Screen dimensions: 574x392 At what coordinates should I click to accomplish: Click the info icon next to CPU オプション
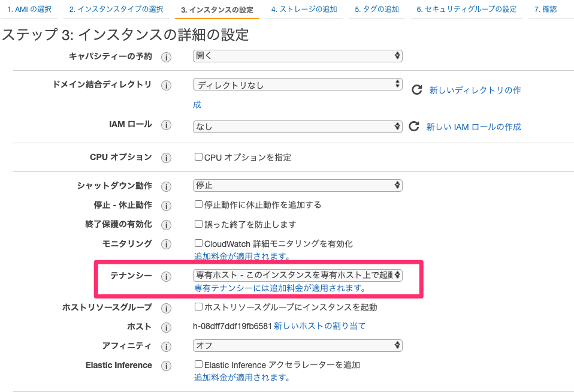(x=166, y=158)
